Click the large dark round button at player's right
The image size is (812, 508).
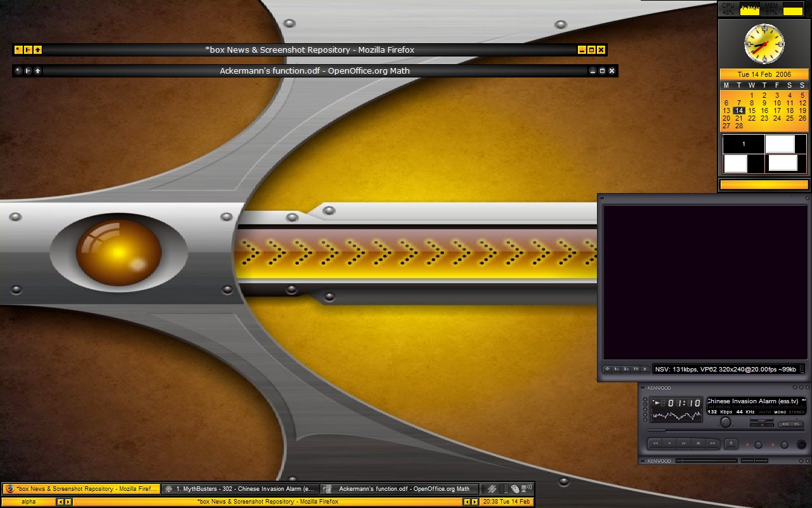801,444
